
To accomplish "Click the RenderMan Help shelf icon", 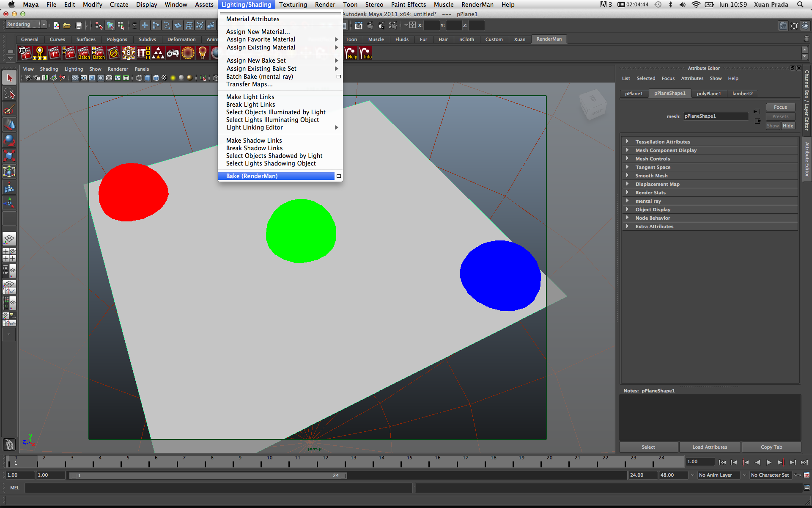I will point(351,53).
